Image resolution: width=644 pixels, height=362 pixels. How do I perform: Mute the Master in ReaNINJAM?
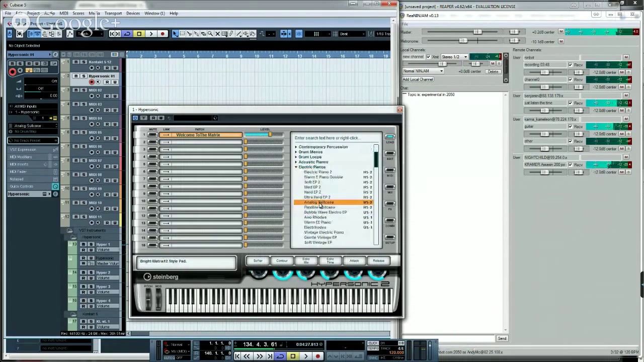pyautogui.click(x=561, y=32)
